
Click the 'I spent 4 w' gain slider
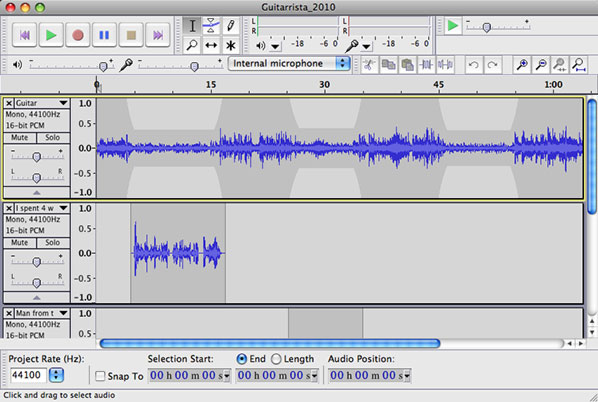(37, 262)
